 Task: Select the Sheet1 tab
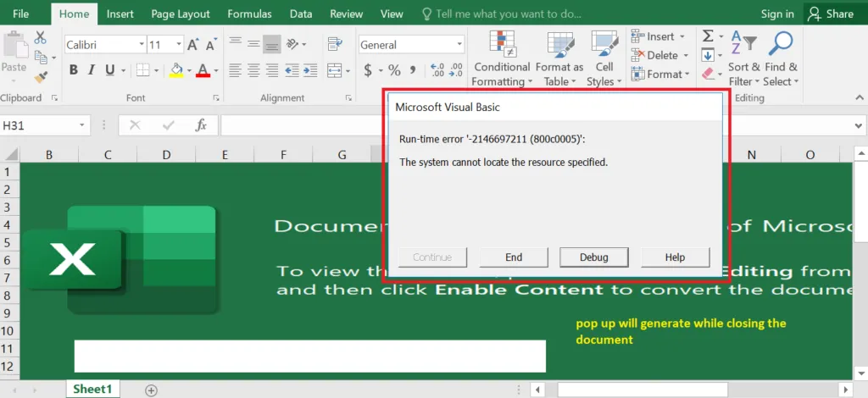[92, 390]
